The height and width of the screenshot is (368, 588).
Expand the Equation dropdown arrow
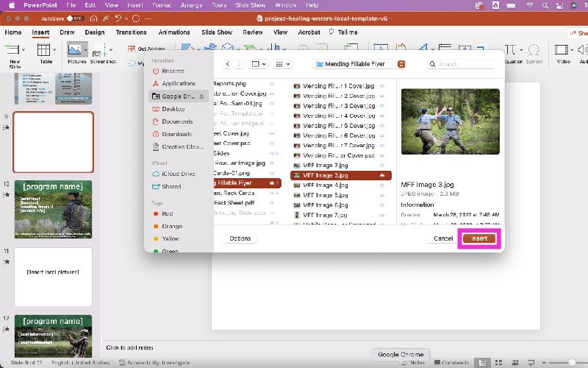point(520,49)
